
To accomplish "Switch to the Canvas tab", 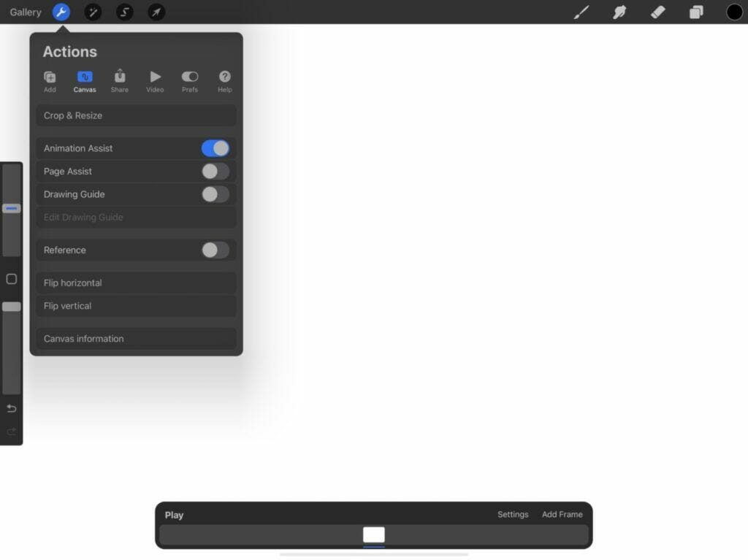I will tap(85, 81).
